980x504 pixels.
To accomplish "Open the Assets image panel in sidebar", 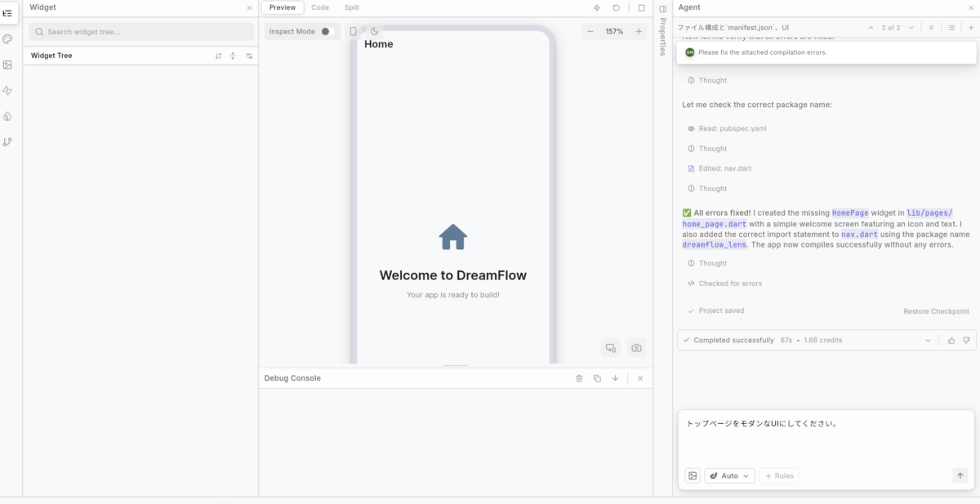I will (8, 65).
